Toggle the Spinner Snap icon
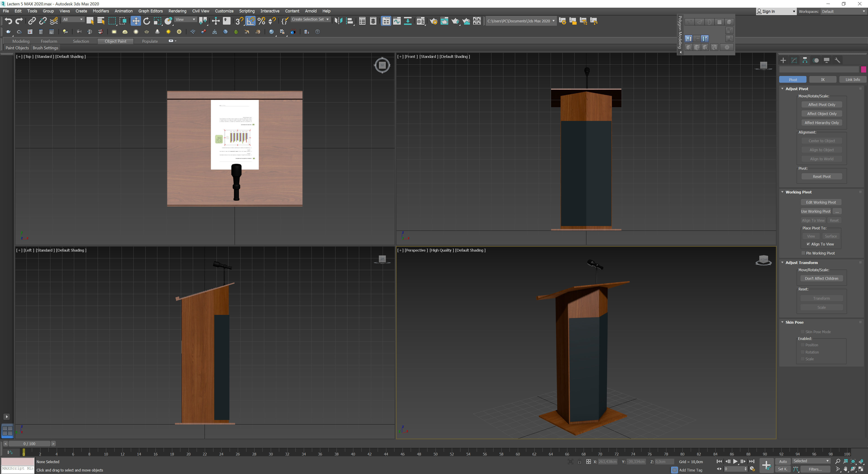 coord(272,21)
